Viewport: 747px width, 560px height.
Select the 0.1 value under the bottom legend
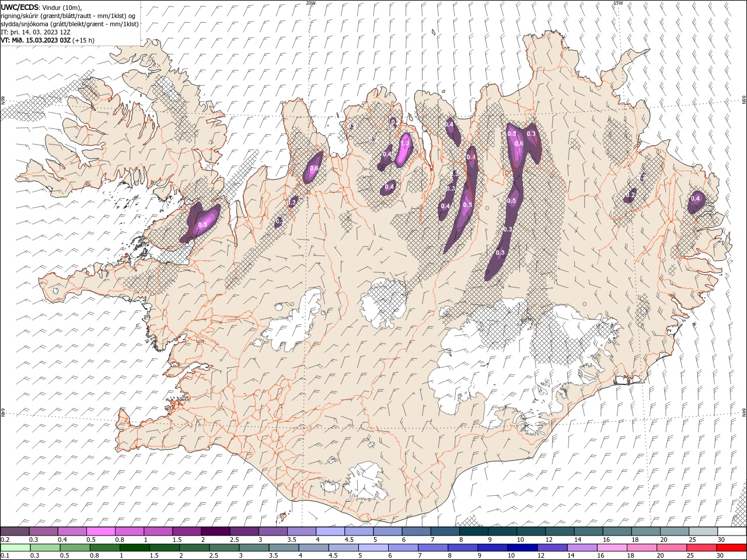pyautogui.click(x=4, y=556)
